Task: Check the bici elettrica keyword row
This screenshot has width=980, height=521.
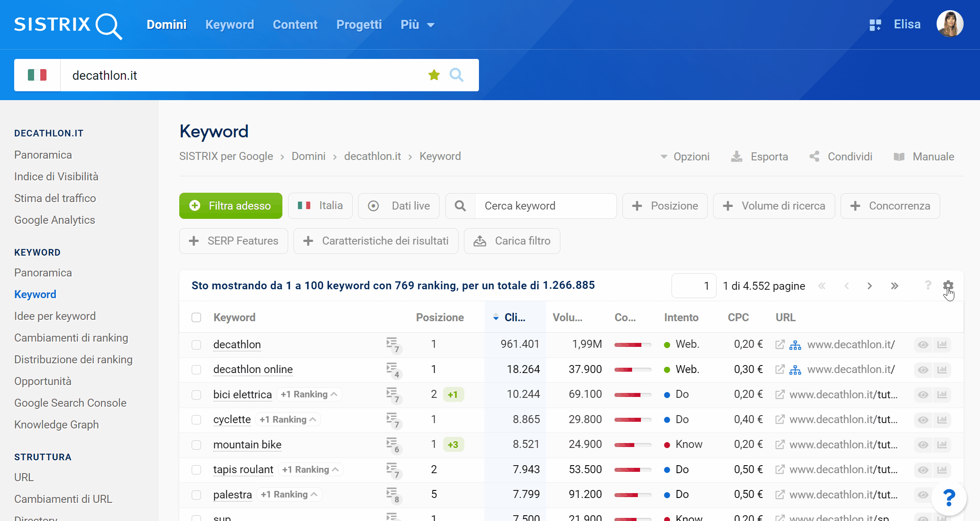Action: tap(196, 395)
